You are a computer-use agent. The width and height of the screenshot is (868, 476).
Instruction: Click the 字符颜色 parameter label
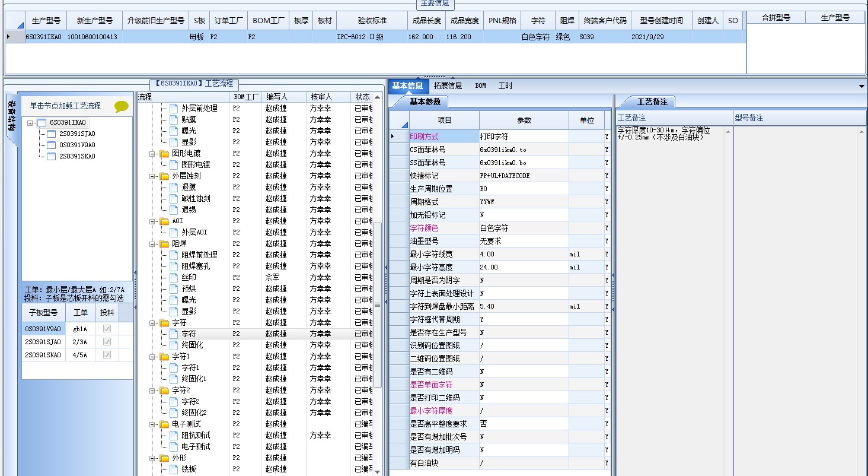(424, 228)
